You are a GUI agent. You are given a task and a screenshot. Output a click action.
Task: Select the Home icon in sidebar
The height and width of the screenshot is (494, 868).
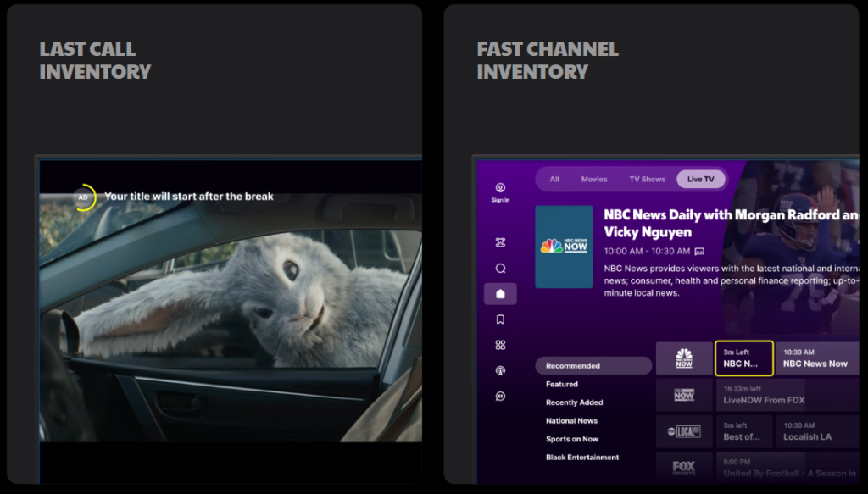(500, 294)
